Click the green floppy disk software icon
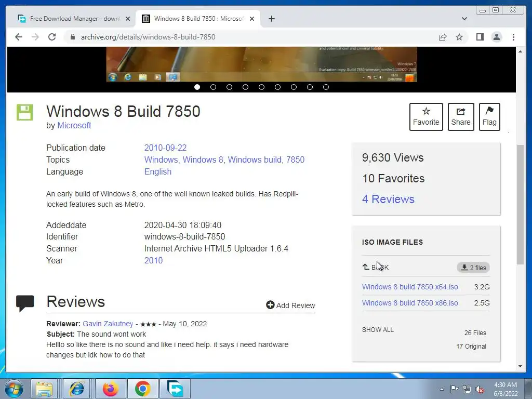This screenshot has height=399, width=532. pyautogui.click(x=25, y=112)
